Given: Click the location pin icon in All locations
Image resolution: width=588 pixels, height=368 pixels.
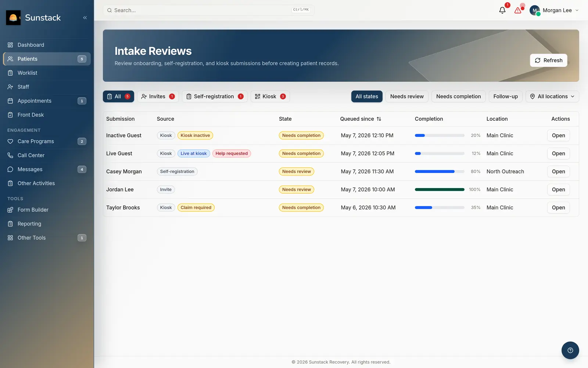Looking at the screenshot, I should click(x=533, y=96).
